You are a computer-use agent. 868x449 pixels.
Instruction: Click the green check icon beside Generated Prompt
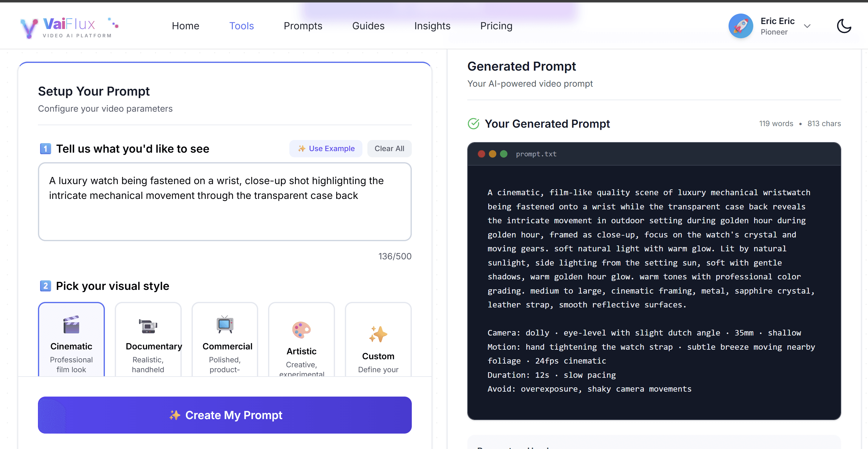tap(473, 124)
